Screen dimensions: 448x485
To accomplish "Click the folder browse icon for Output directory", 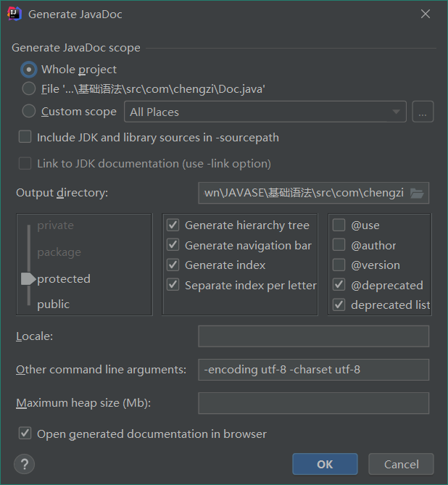I will pos(416,193).
